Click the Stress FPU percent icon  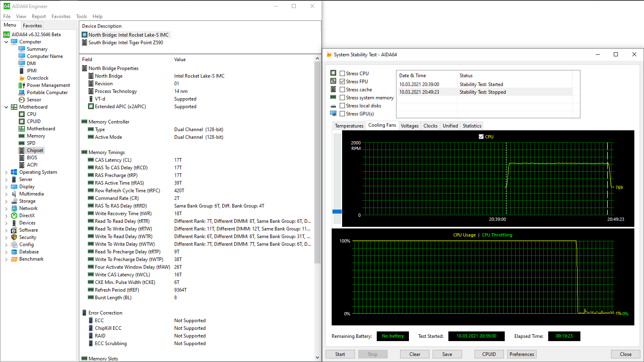coord(333,81)
